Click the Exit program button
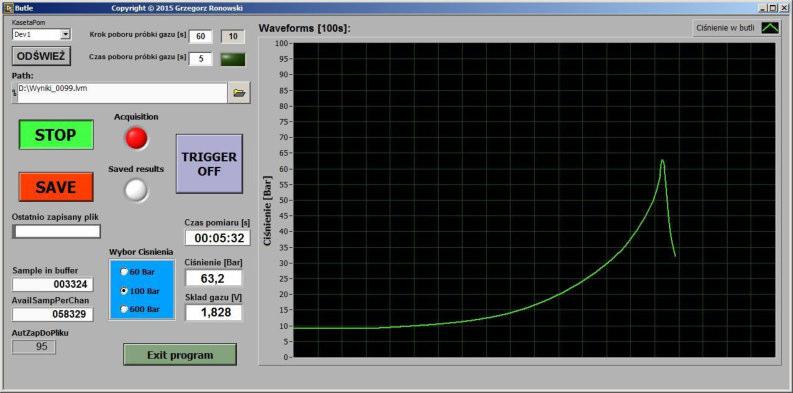This screenshot has width=793, height=393. (x=180, y=355)
